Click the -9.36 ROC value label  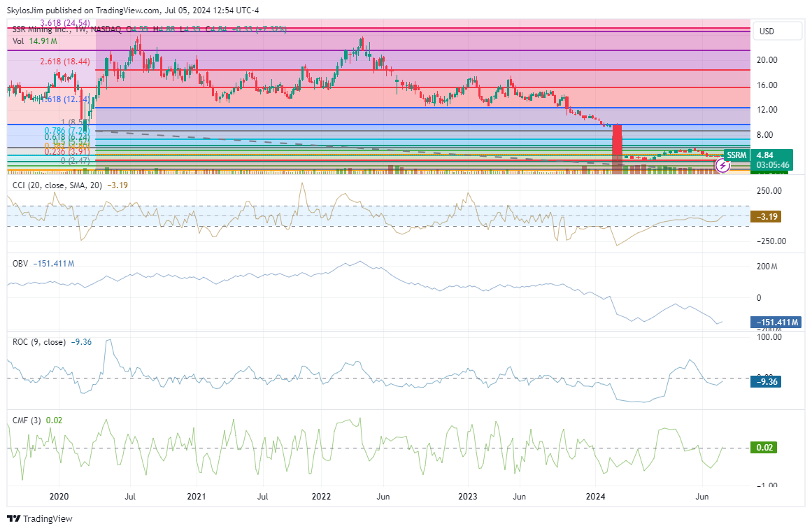tap(765, 381)
